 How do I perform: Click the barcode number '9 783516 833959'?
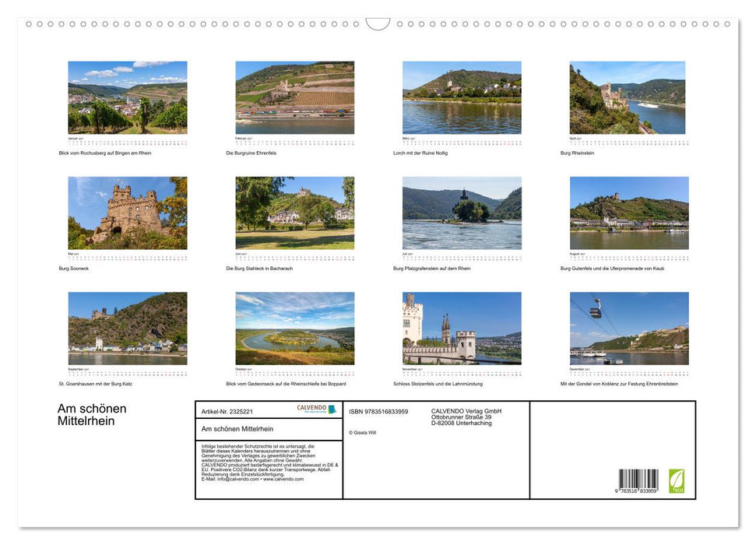pyautogui.click(x=636, y=490)
